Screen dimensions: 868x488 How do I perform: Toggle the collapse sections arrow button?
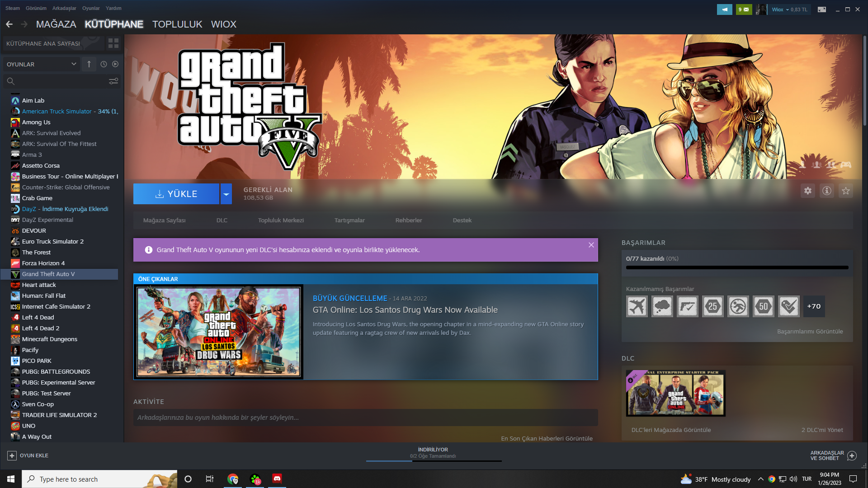pyautogui.click(x=89, y=64)
